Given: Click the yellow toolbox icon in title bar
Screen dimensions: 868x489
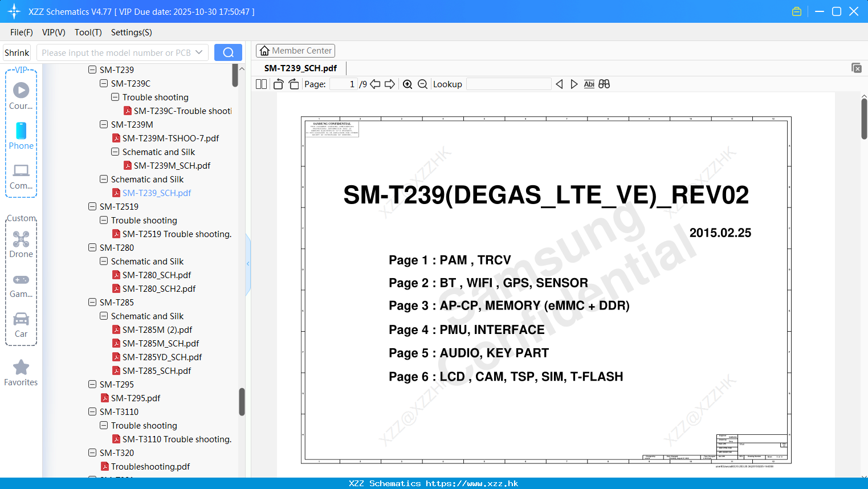Looking at the screenshot, I should coord(797,11).
